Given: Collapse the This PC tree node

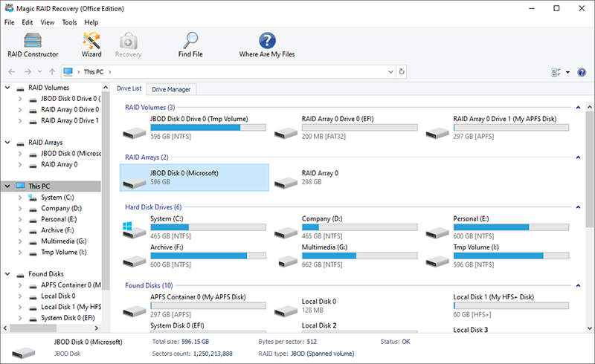Looking at the screenshot, I should coord(7,186).
